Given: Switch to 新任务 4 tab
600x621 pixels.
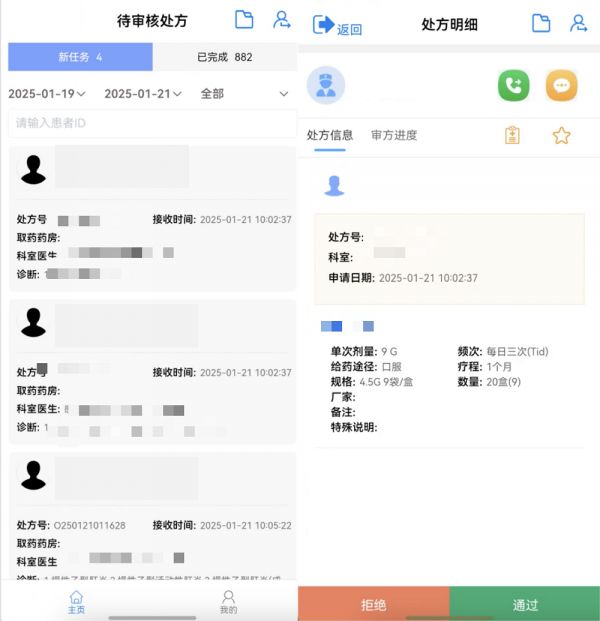Looking at the screenshot, I should point(80,57).
